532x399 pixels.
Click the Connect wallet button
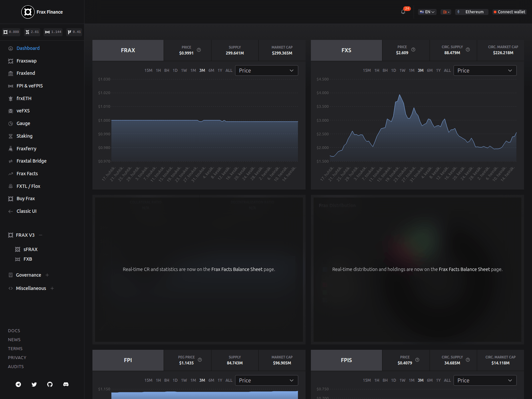[x=509, y=12]
